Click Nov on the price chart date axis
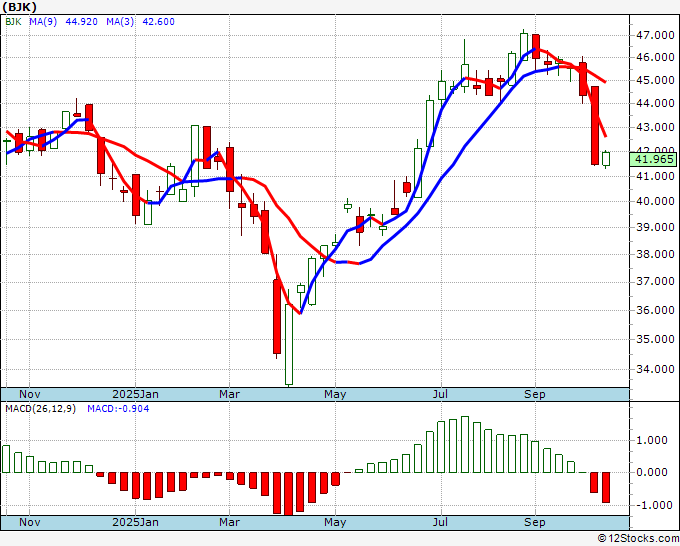This screenshot has height=546, width=680. coord(29,394)
